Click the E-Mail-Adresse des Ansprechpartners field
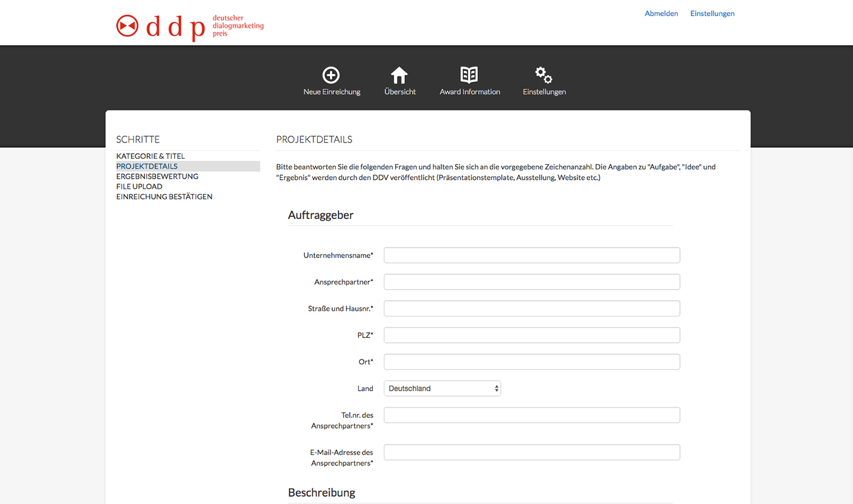This screenshot has width=853, height=504. coord(532,453)
